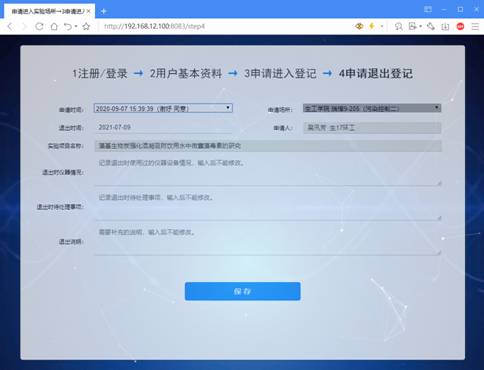This screenshot has width=484, height=370.
Task: Maximize the browser window
Action: [460, 10]
